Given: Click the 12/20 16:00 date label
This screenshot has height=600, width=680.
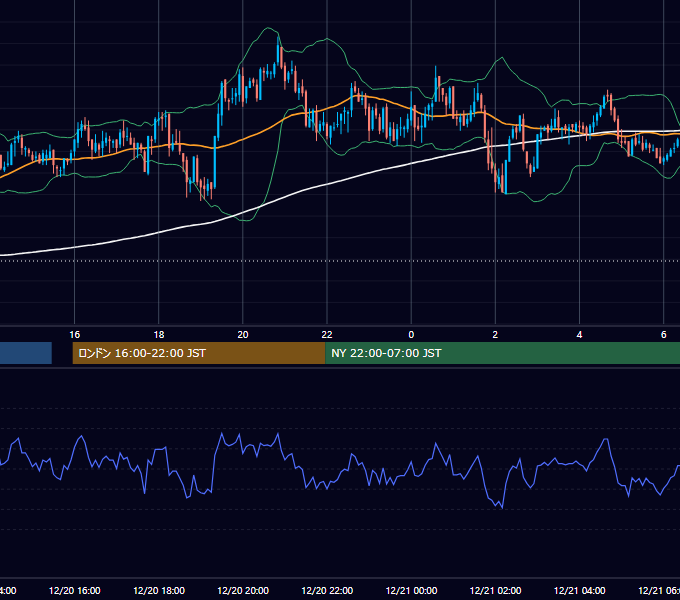Looking at the screenshot, I should [75, 590].
